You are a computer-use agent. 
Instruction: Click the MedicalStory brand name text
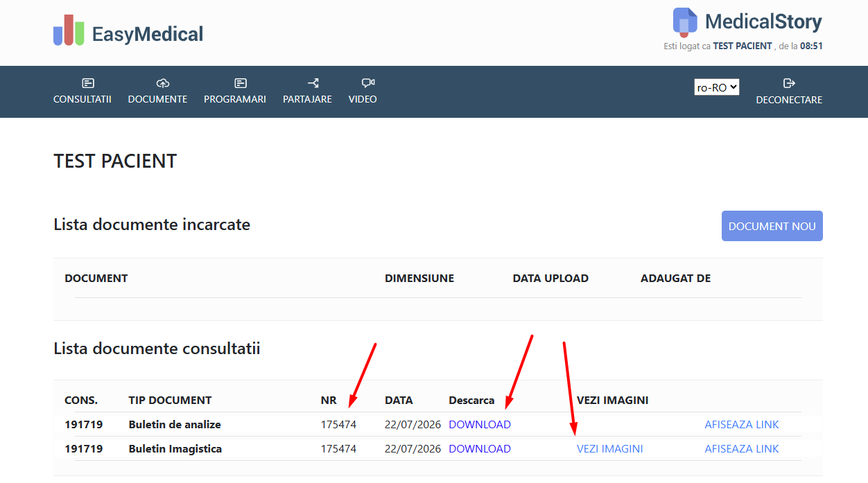click(763, 21)
